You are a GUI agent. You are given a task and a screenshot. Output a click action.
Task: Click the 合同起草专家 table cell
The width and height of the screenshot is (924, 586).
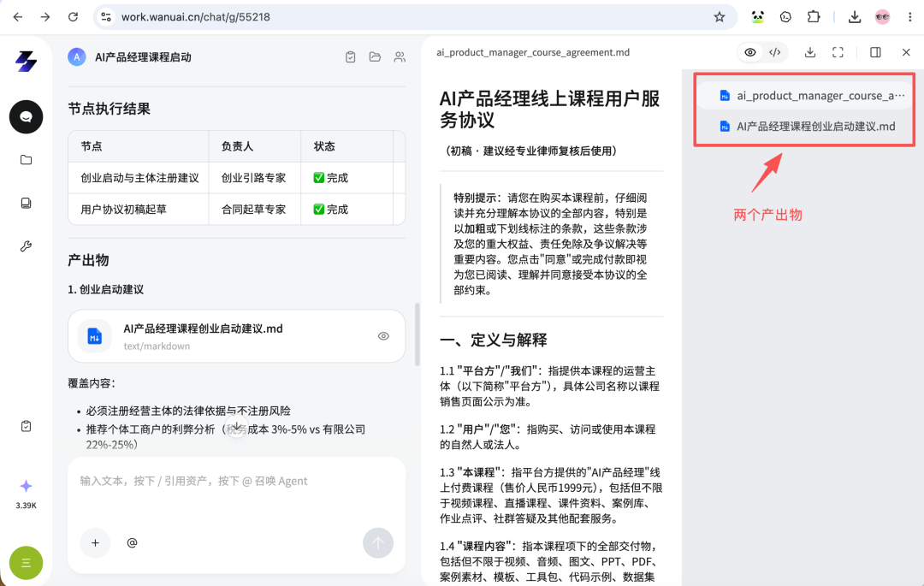coord(254,209)
